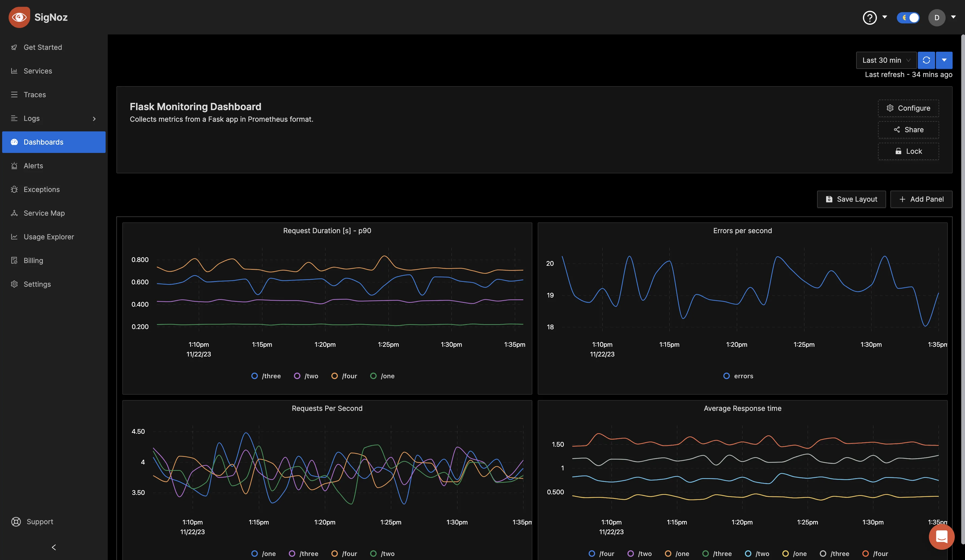This screenshot has height=560, width=965.
Task: Open Get Started in sidebar
Action: click(x=54, y=47)
